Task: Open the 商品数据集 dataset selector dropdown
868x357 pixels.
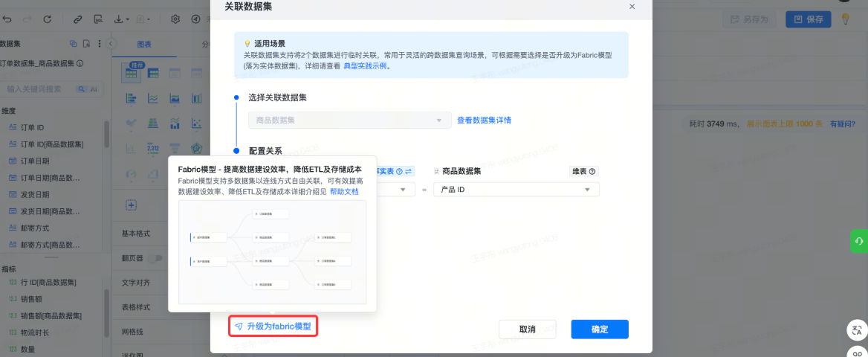Action: [x=349, y=120]
